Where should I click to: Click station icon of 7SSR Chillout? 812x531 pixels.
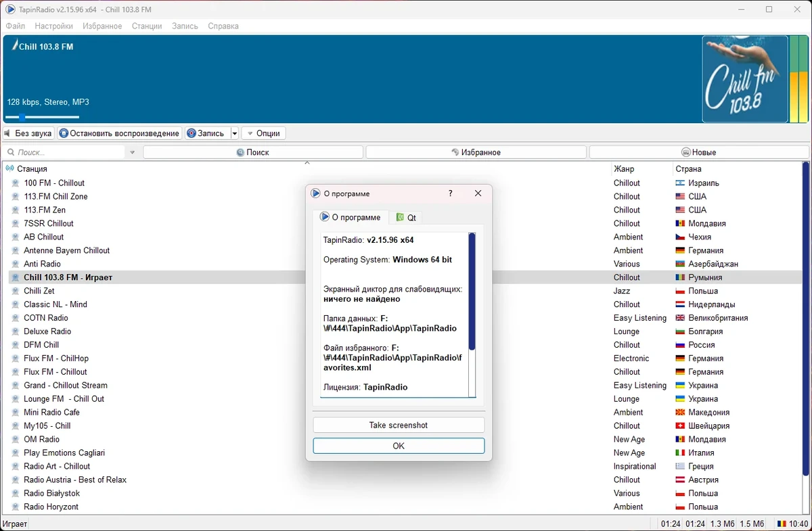pyautogui.click(x=16, y=223)
